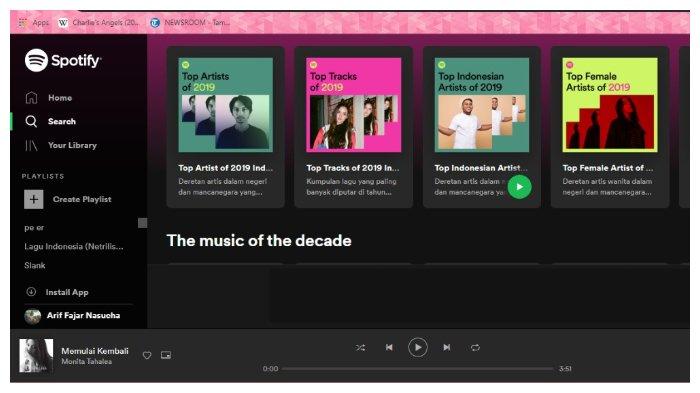Like song with heart icon

point(147,355)
